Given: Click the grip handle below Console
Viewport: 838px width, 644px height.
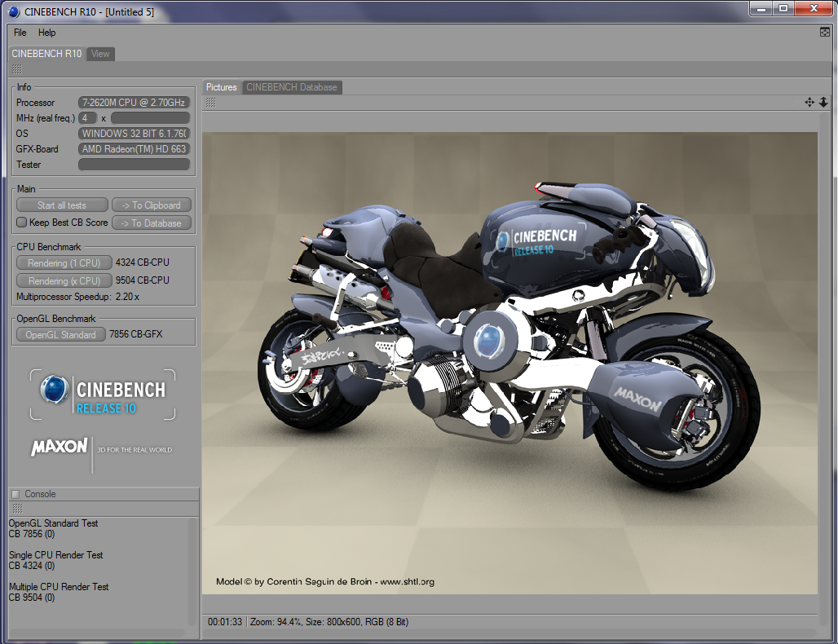Looking at the screenshot, I should point(17,508).
